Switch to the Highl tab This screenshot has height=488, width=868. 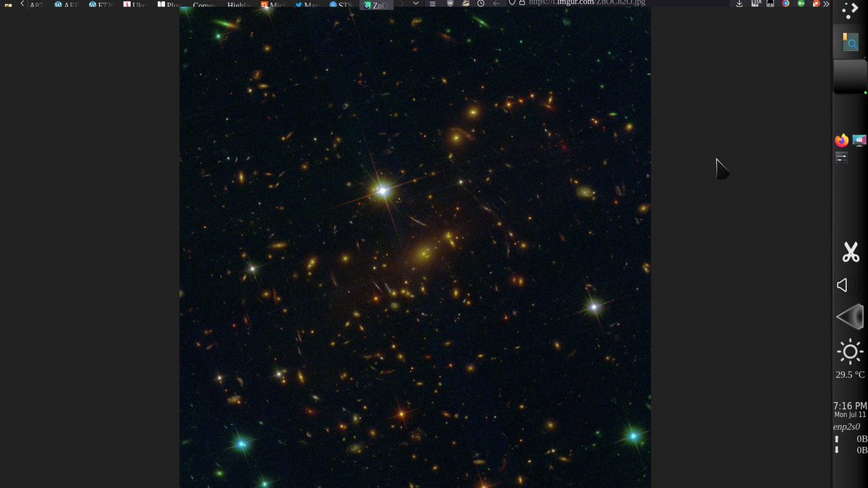pos(238,4)
